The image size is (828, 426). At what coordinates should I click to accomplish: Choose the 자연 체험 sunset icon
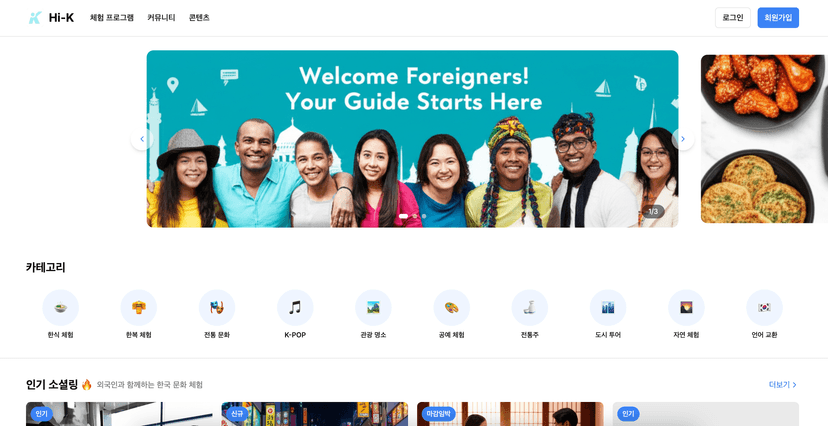pyautogui.click(x=686, y=307)
